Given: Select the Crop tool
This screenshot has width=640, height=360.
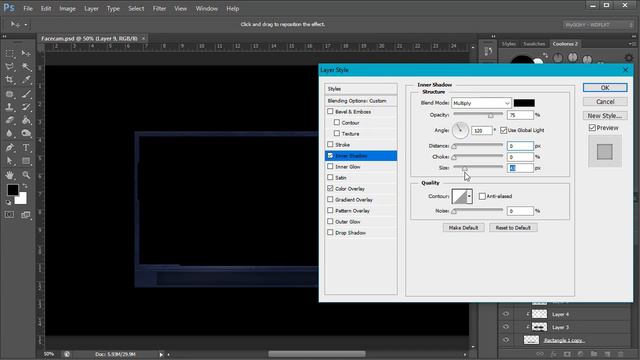Looking at the screenshot, I should tap(10, 80).
